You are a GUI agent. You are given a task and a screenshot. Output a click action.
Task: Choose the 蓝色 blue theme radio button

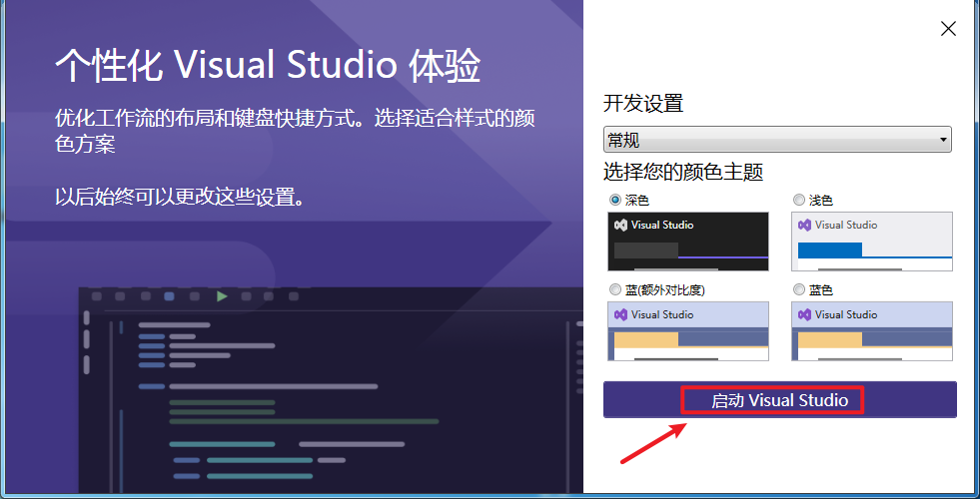point(799,289)
